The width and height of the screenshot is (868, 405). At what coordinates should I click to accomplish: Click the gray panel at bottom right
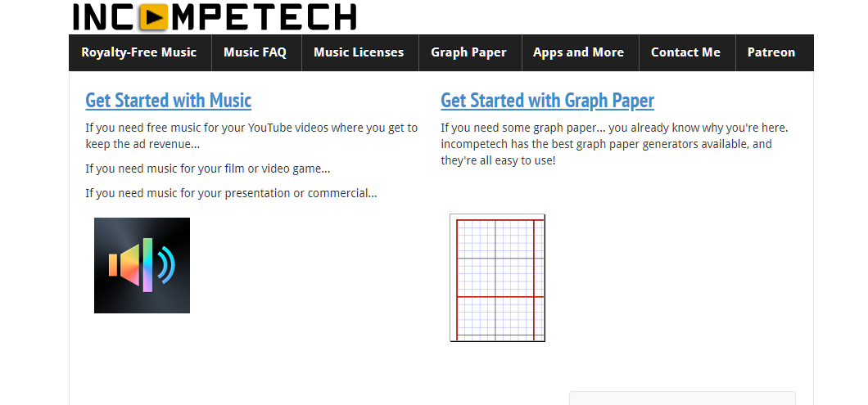click(682, 398)
